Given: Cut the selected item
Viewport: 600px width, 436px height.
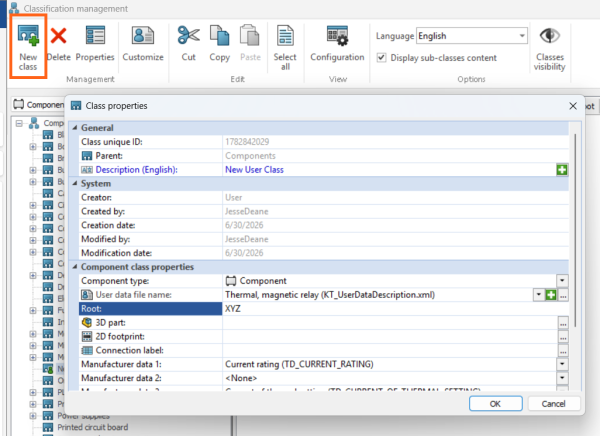Looking at the screenshot, I should [189, 44].
